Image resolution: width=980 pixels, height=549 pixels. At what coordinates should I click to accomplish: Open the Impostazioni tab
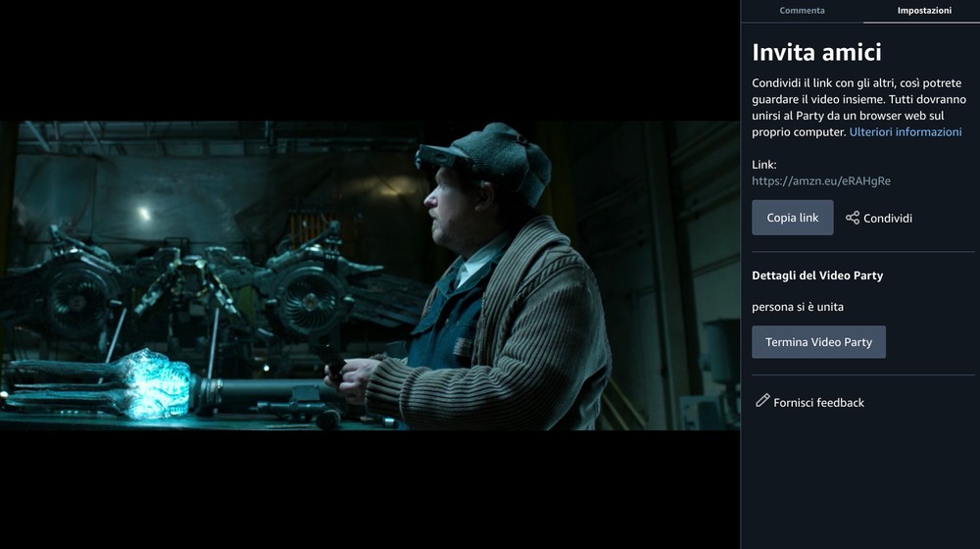923,11
